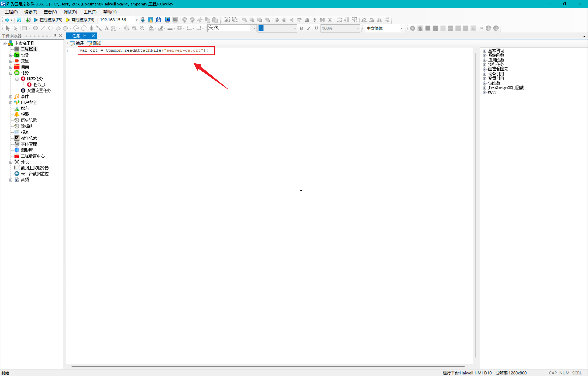Click the 测试 test button

coord(94,43)
